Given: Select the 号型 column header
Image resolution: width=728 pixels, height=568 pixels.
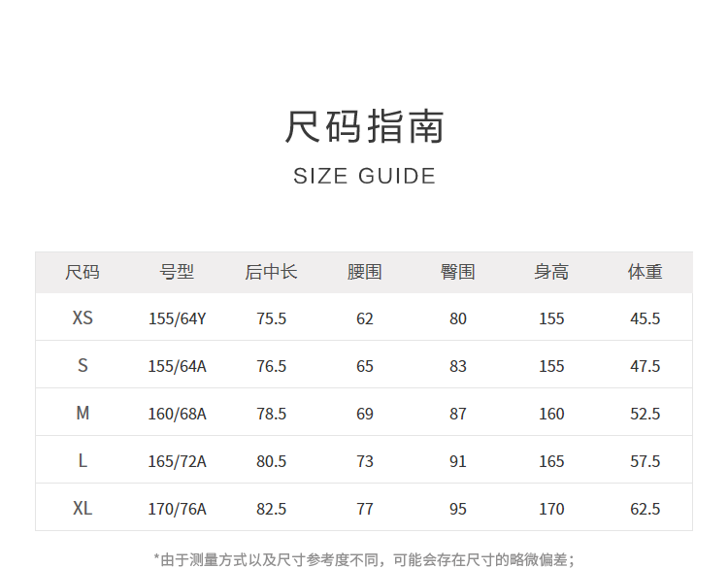Looking at the screenshot, I should pyautogui.click(x=178, y=273).
